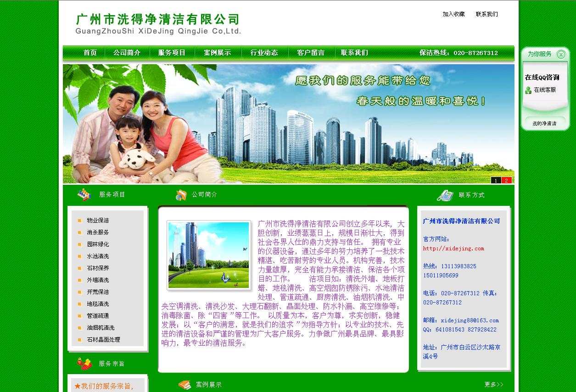
Task: Click the fax machine icon beside 联系方式
Action: tap(444, 194)
